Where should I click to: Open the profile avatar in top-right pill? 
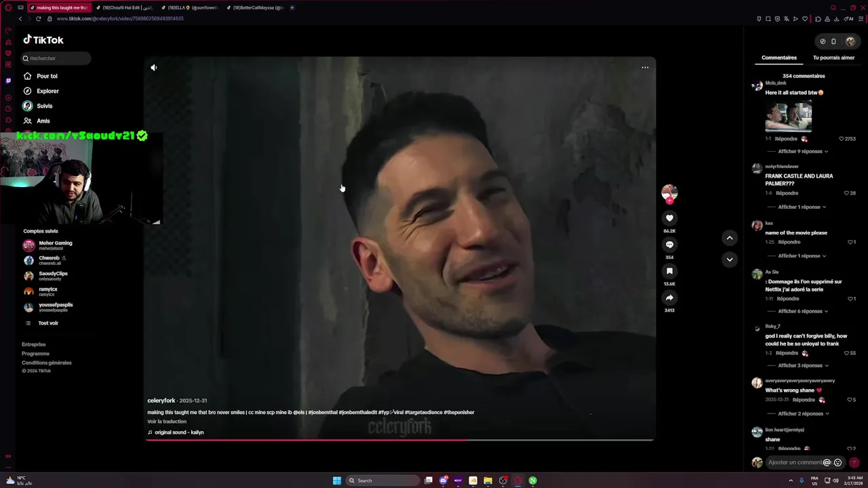click(x=850, y=41)
